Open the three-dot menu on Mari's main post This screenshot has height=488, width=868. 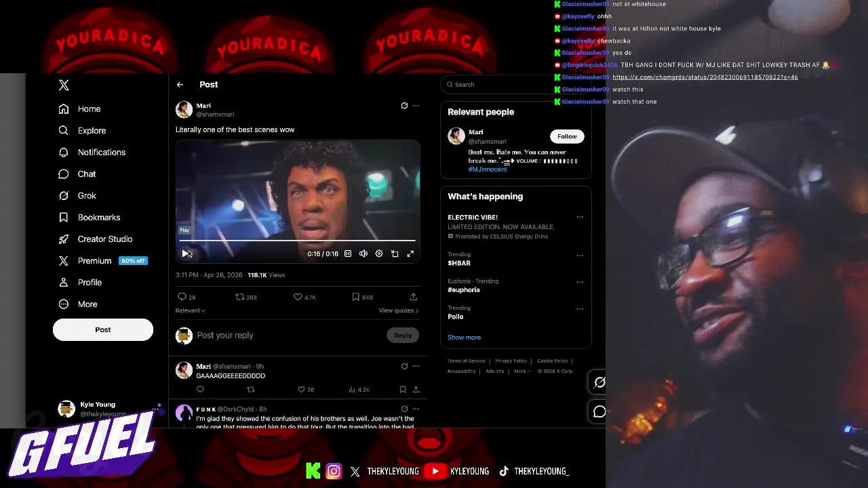point(416,106)
